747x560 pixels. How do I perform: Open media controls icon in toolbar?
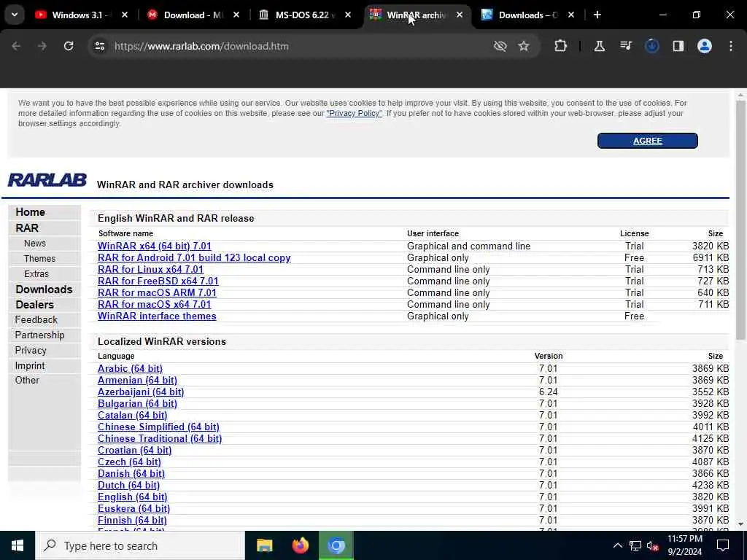[x=625, y=46]
